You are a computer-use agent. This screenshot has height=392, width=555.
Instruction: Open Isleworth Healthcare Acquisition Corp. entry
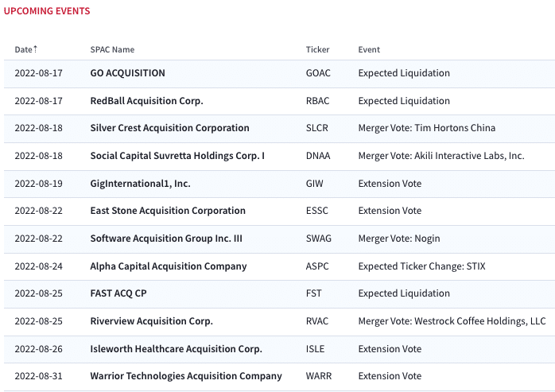click(x=176, y=349)
